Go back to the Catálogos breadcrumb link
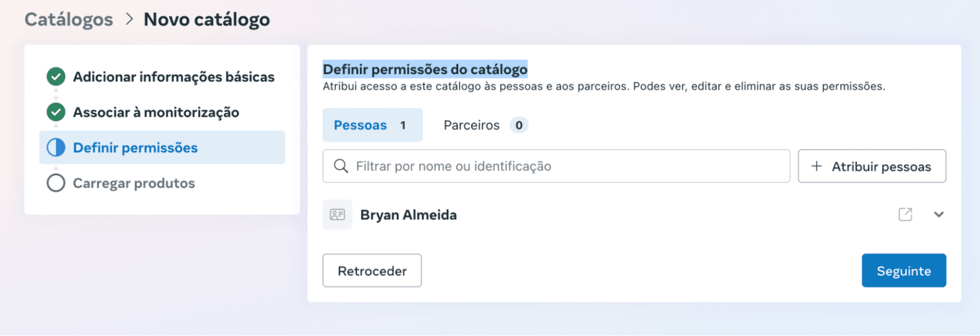980x336 pixels. pos(69,19)
